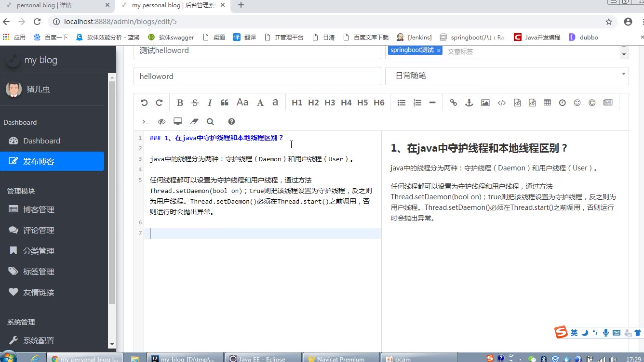Viewport: 644px width, 362px height.
Task: Insert a block quote via the toolbar
Action: click(225, 103)
